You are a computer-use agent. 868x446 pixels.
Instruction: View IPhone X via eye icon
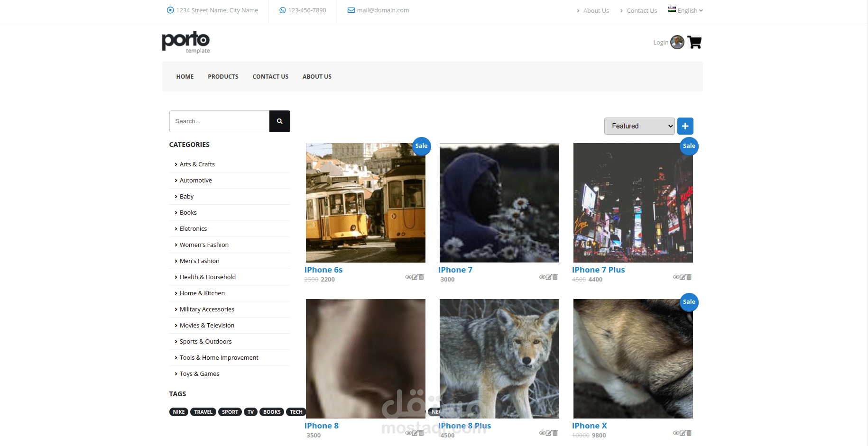675,433
